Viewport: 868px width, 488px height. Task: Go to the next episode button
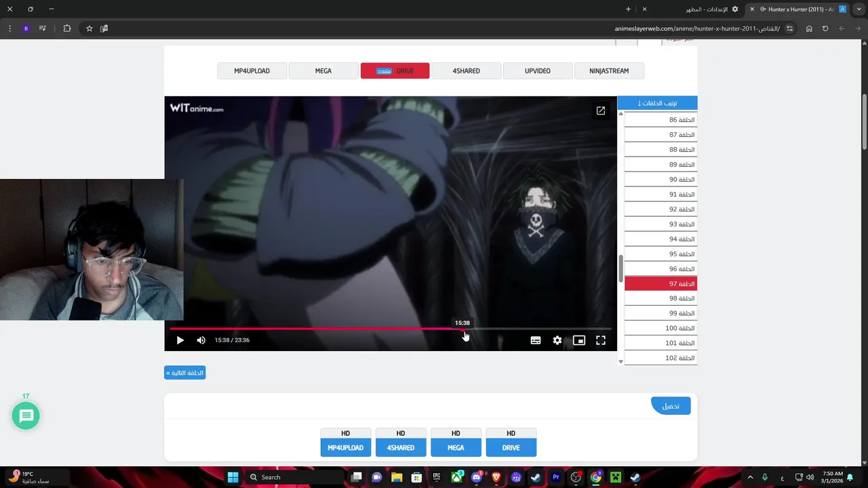tap(184, 373)
